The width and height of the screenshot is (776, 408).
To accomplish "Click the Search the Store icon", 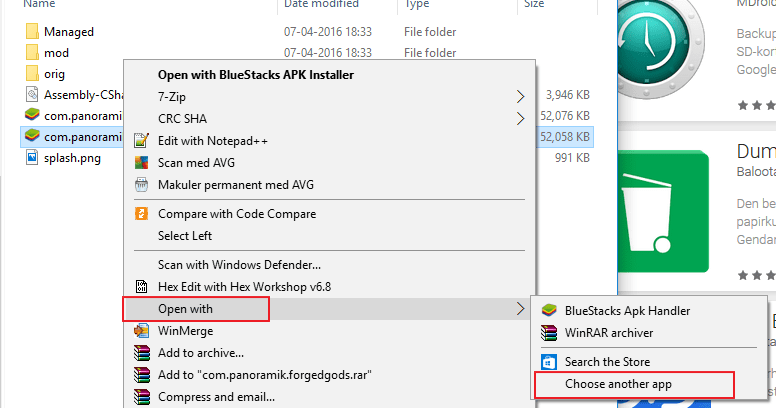I will click(x=548, y=362).
